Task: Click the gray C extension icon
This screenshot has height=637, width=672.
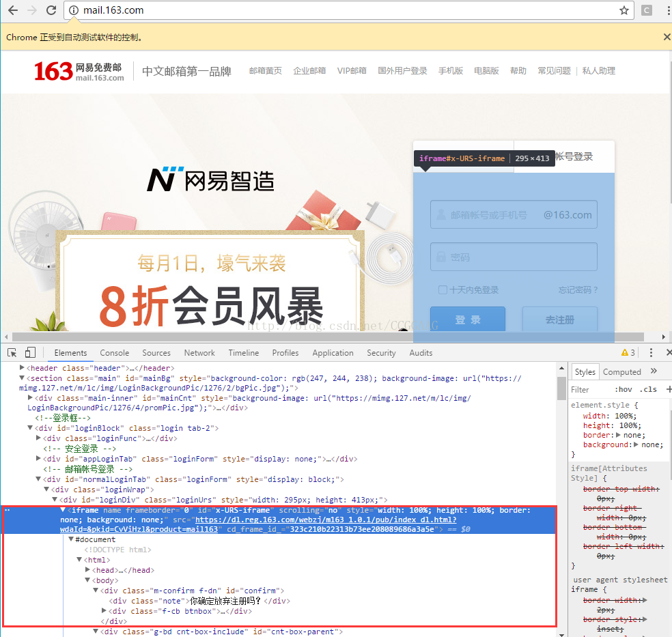Action: coord(646,10)
